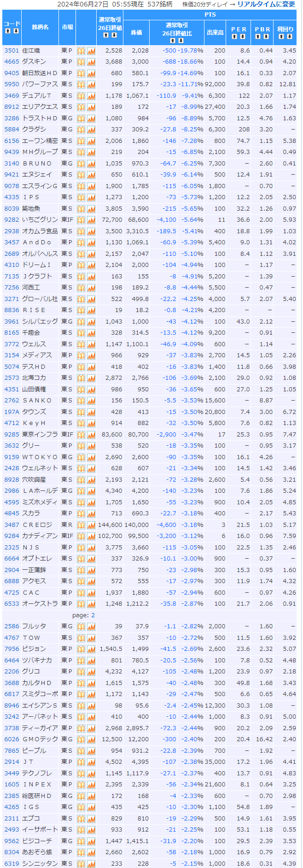Open book icon for フルッタ row
Viewport: 303px width, 868px height.
pos(81,626)
